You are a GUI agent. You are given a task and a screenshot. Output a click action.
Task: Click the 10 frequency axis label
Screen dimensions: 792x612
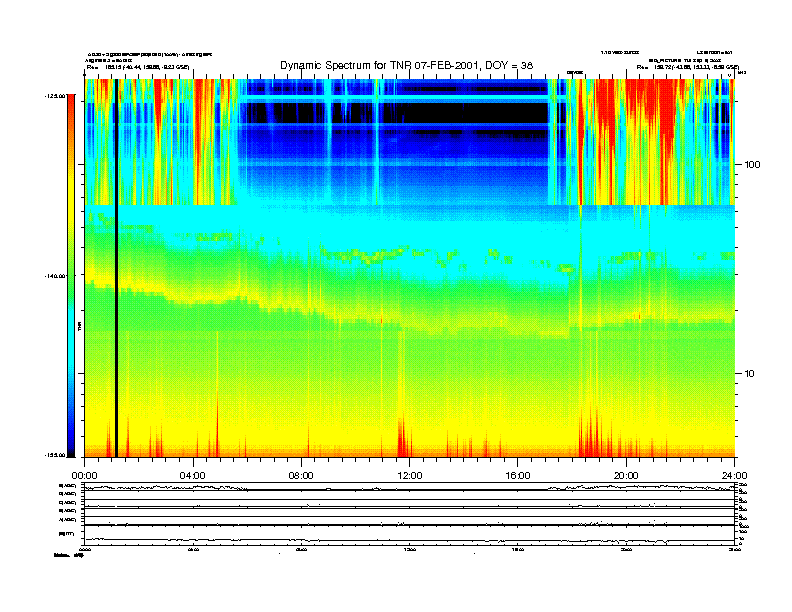tap(750, 374)
